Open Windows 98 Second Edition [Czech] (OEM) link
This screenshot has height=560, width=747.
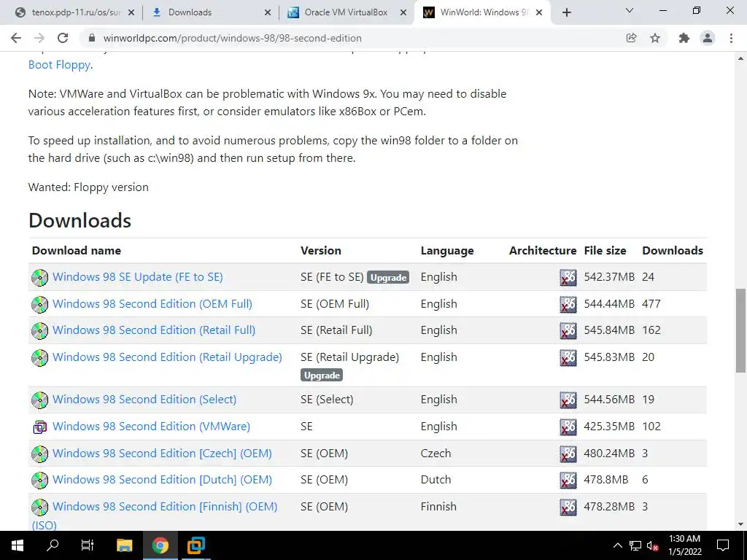[x=162, y=454]
